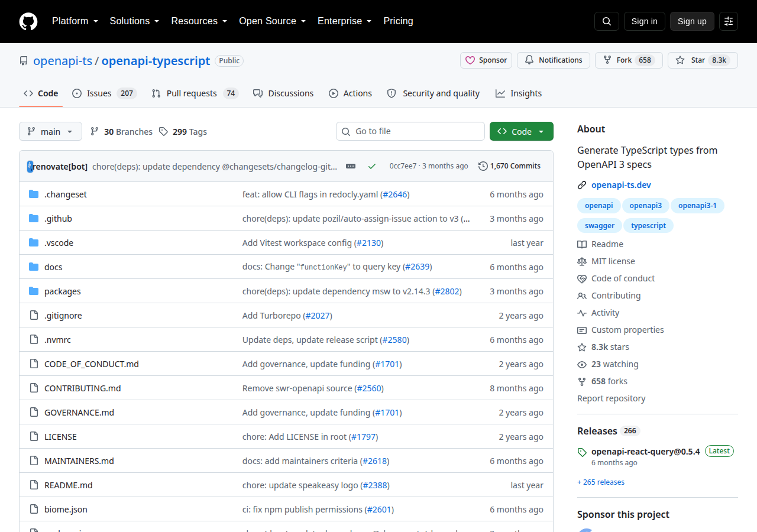
Task: Go to the GitHub homepage logo
Action: 28,21
